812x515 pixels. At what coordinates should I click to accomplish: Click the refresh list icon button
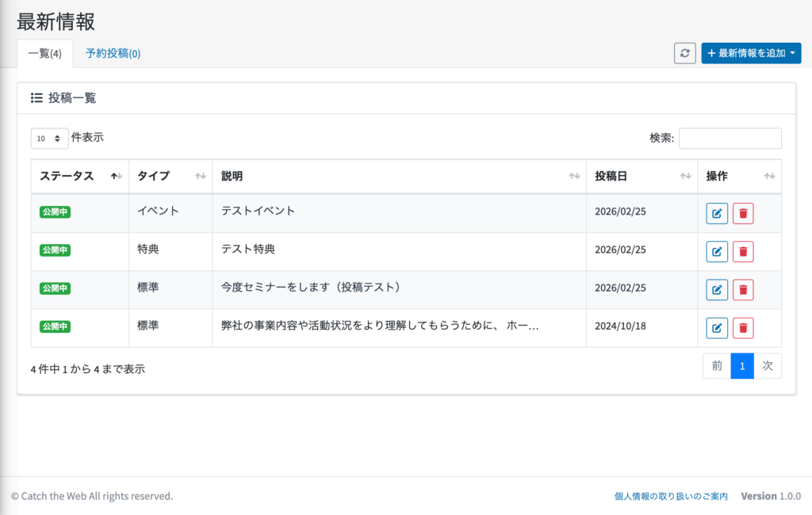point(684,53)
